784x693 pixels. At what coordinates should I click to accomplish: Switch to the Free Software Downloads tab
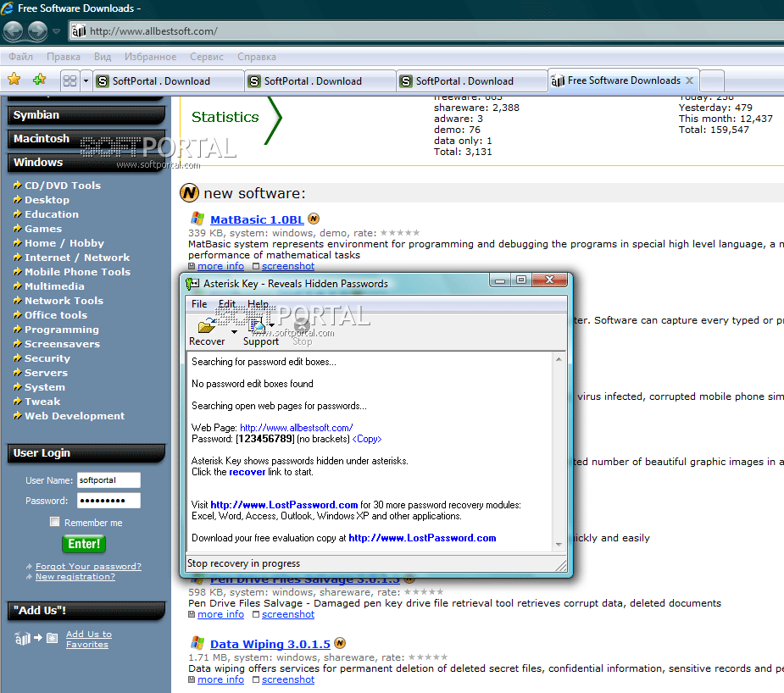point(624,80)
